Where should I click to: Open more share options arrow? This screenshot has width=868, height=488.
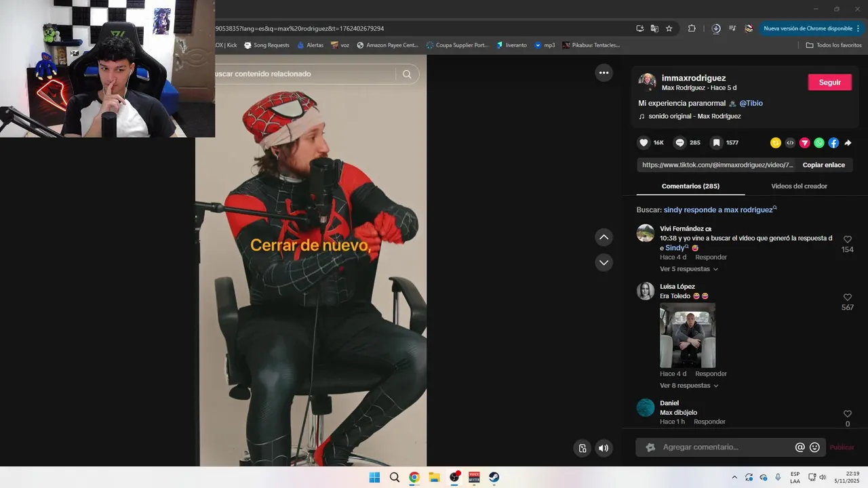coord(848,143)
